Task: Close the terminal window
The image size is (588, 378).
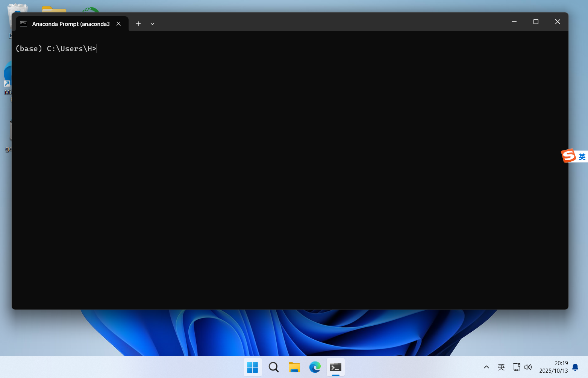Action: pyautogui.click(x=558, y=22)
